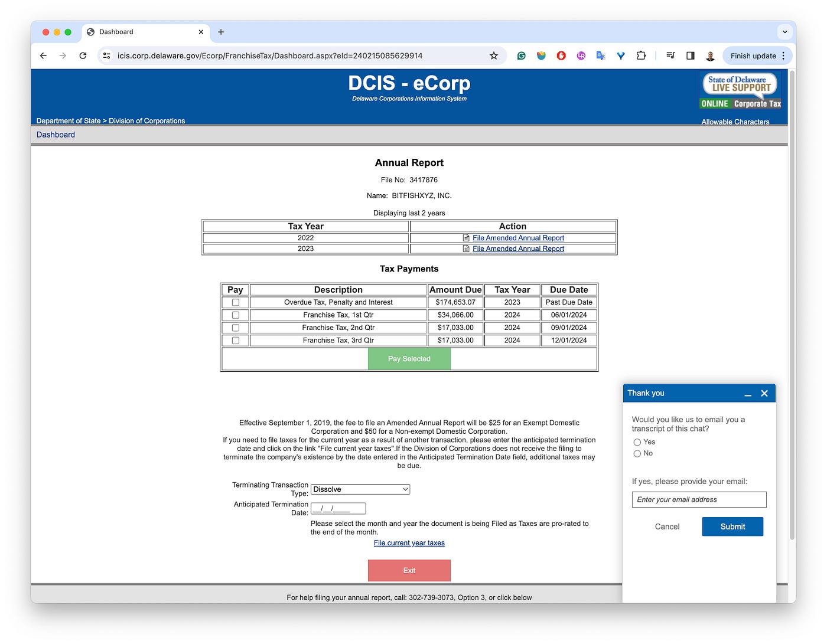Focus the Anticipated Termination Date field
827x644 pixels.
[338, 508]
